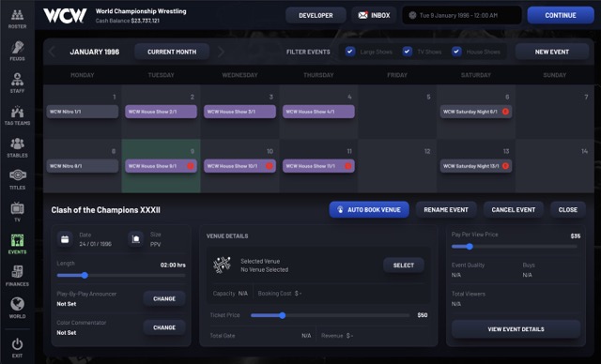This screenshot has width=601, height=364.
Task: Click the WCW logo
Action: [65, 16]
